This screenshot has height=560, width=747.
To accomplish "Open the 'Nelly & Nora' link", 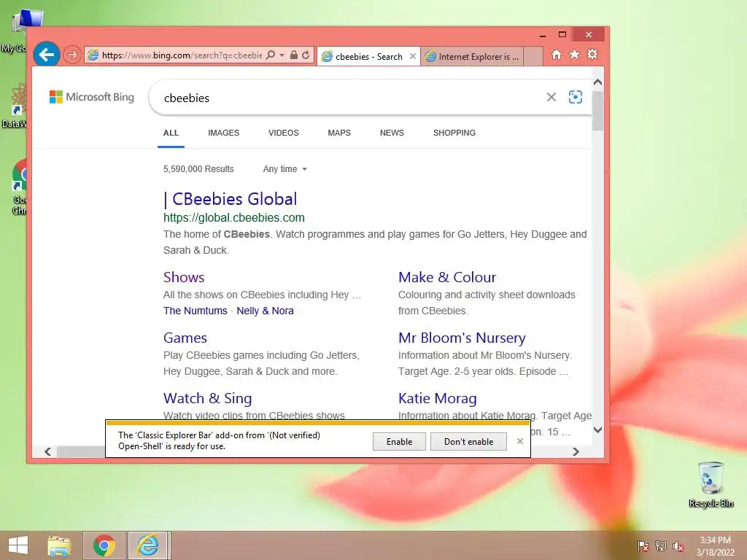I will pyautogui.click(x=265, y=311).
